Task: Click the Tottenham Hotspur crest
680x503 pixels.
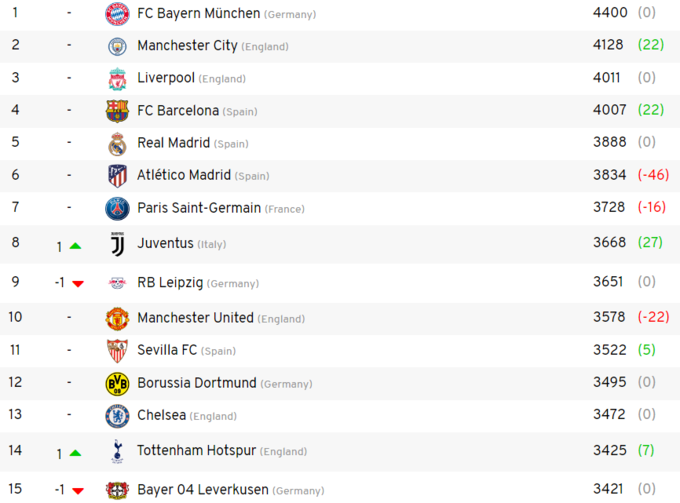Action: 117,451
